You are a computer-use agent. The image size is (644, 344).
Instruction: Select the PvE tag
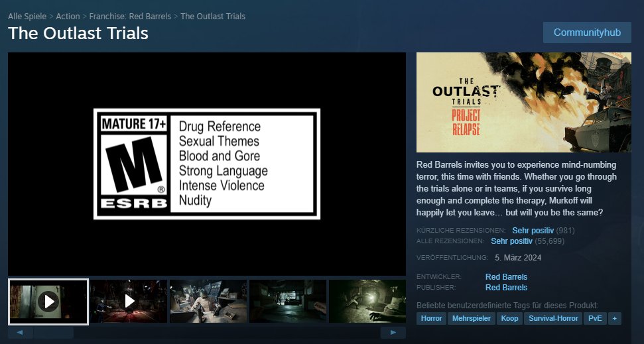pos(595,318)
